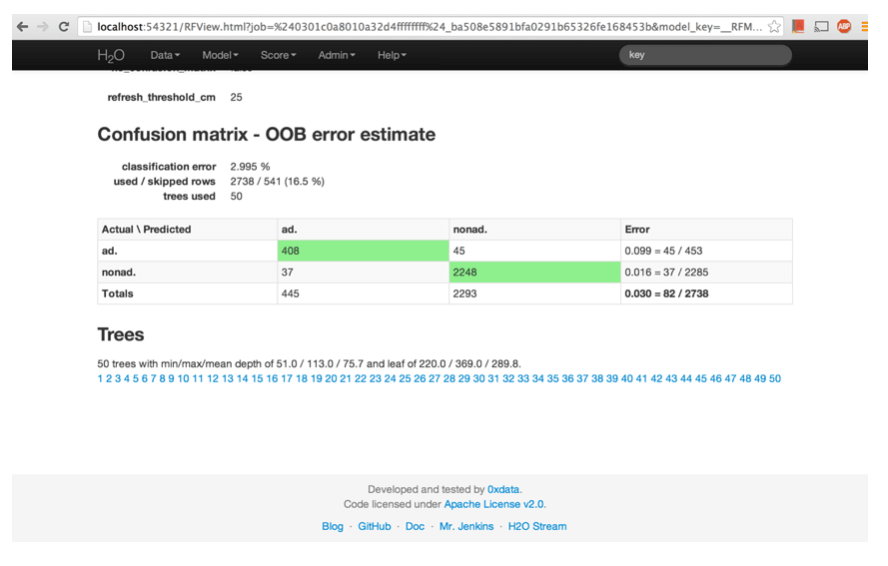Click the H2O logo in navbar
Screen dimensions: 888x566
click(x=111, y=55)
